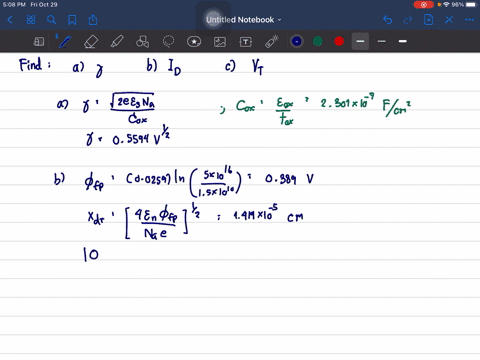Screen dimensions: 480x360
Task: Select the Pen tool
Action: click(64, 42)
